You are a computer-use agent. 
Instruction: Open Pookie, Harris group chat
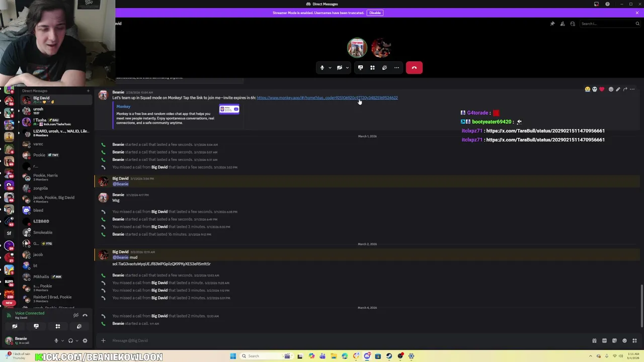click(x=55, y=177)
